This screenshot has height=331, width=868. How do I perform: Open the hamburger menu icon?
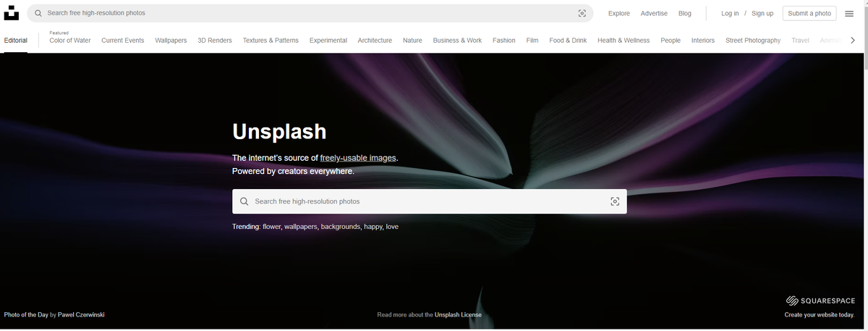(849, 13)
